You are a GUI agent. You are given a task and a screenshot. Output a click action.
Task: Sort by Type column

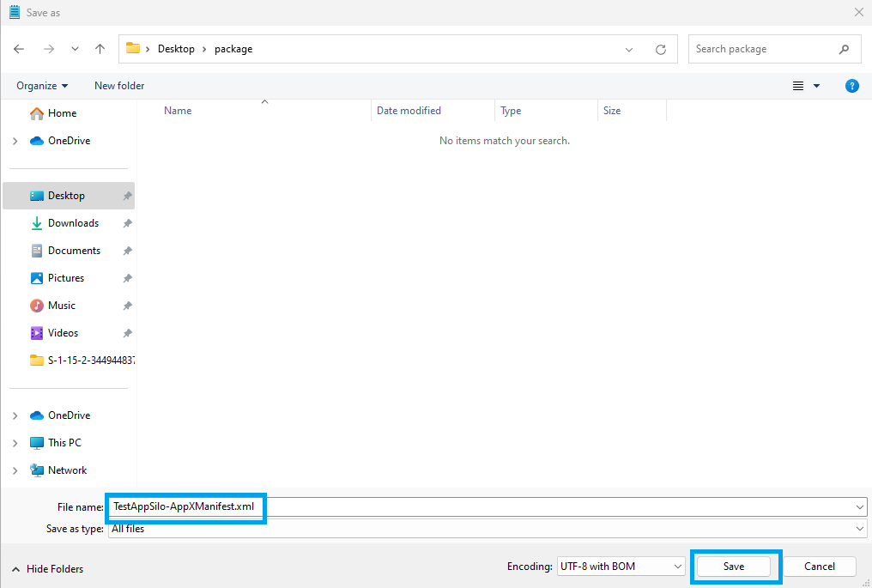point(511,111)
